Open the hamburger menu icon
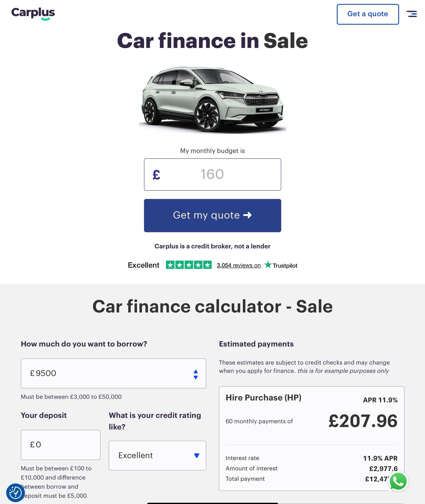Viewport: 425px width, 504px height. (411, 14)
